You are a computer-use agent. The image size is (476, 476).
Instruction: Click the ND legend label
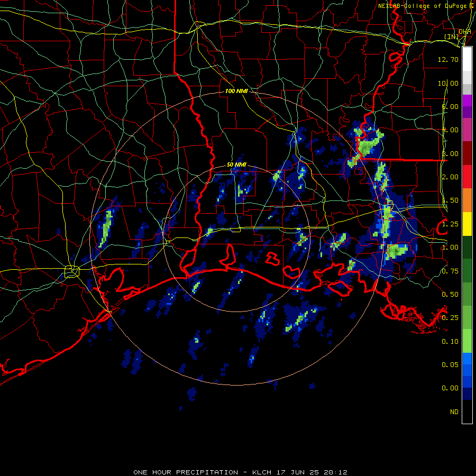click(454, 412)
